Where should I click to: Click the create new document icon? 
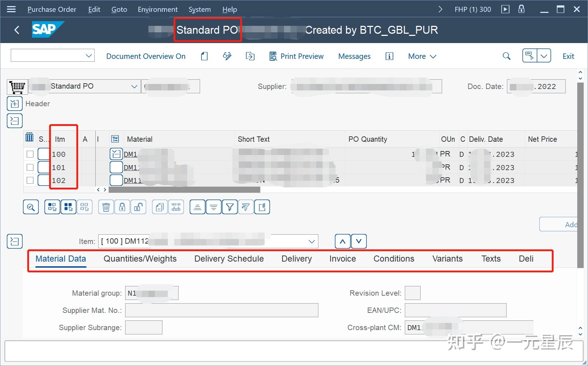204,56
